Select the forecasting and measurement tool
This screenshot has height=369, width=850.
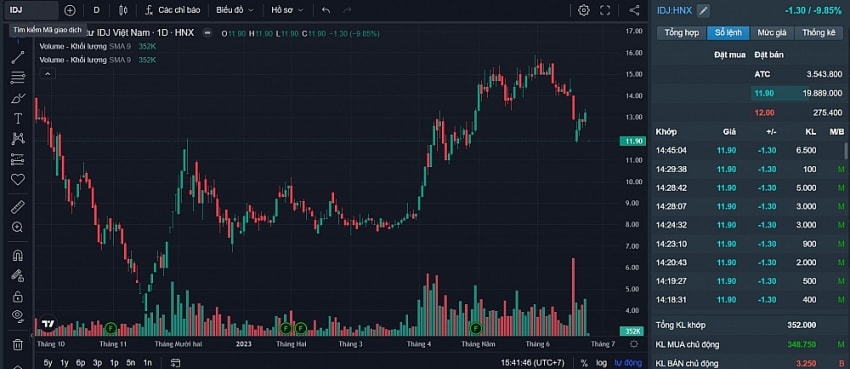[18, 159]
